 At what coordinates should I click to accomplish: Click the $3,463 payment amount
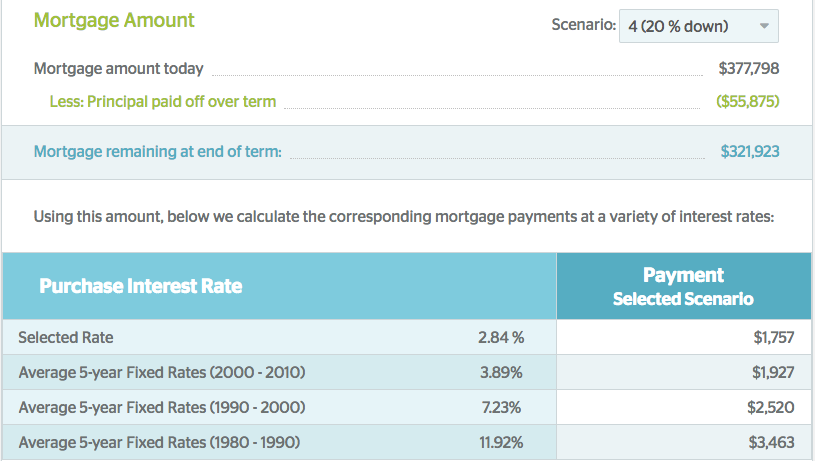tap(771, 442)
